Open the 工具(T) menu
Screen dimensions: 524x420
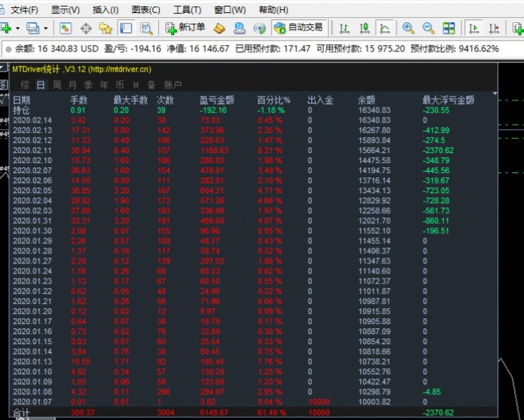point(187,10)
